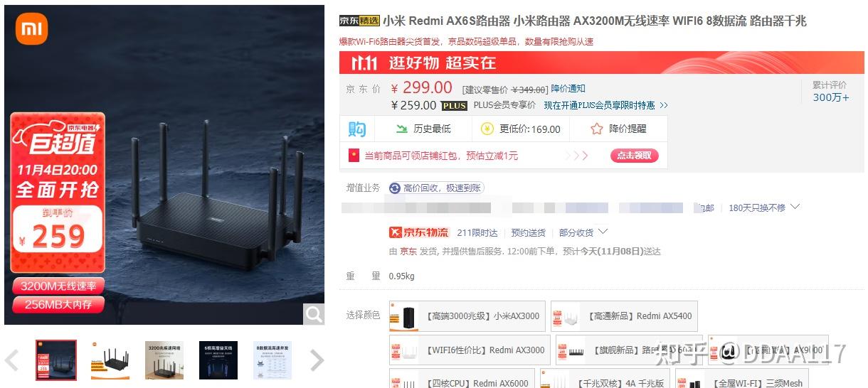Select the 小米AX3000 option
868x388 pixels.
click(x=467, y=316)
